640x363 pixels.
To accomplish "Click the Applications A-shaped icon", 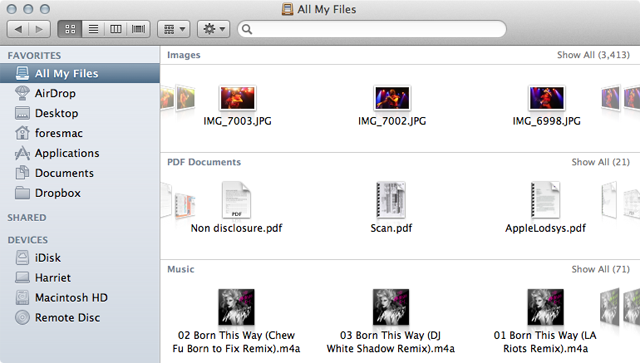I will [x=22, y=153].
